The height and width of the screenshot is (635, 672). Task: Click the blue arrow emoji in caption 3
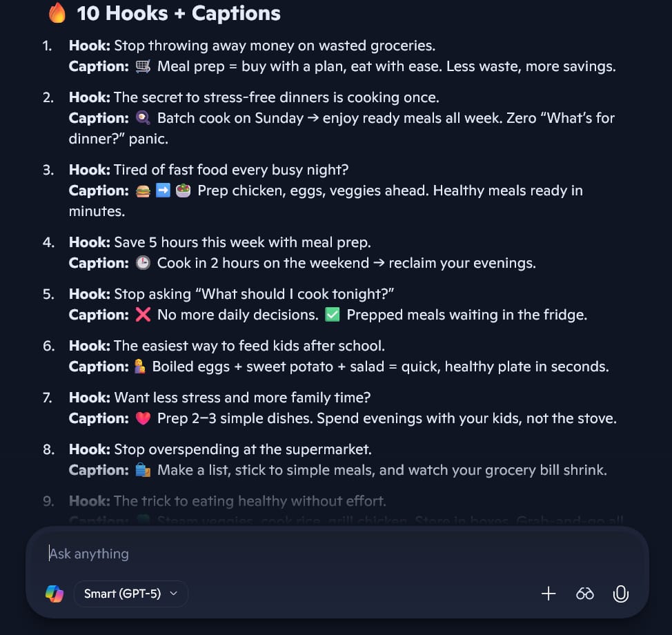pyautogui.click(x=162, y=190)
